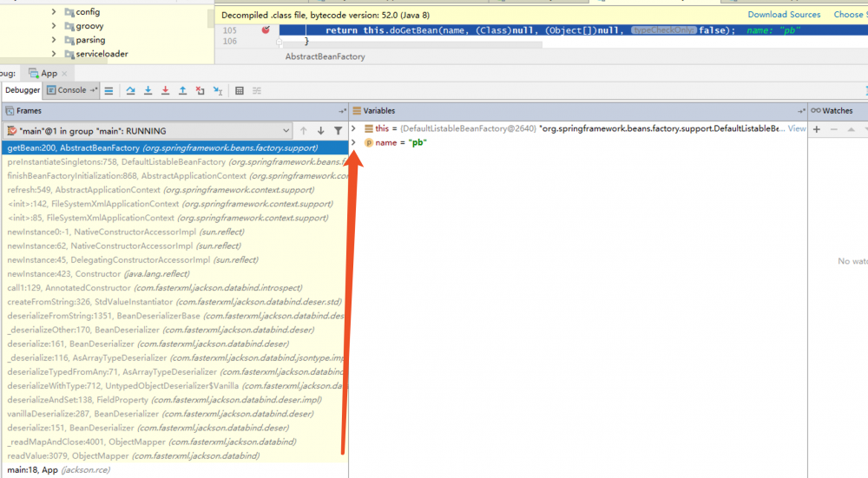Viewport: 868px width, 478px height.
Task: Click the AbstractBeanFactory breadcrumb under the editor
Action: tap(325, 56)
